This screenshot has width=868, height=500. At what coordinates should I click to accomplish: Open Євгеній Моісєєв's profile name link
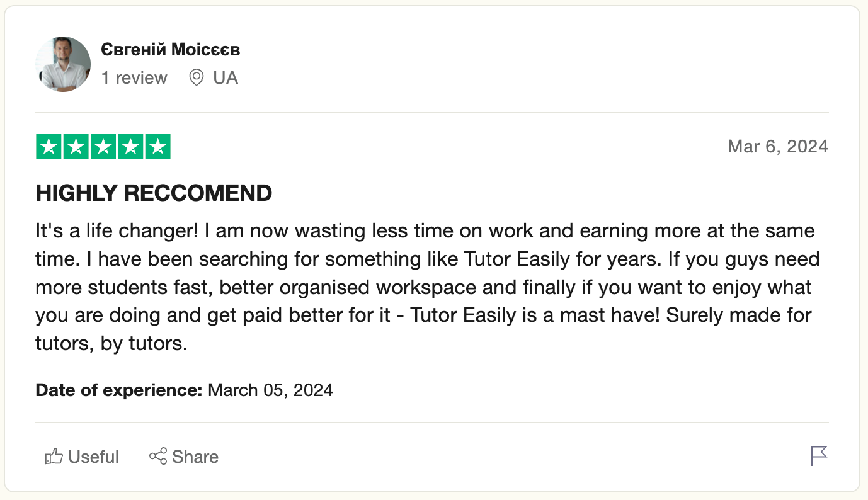click(x=170, y=50)
